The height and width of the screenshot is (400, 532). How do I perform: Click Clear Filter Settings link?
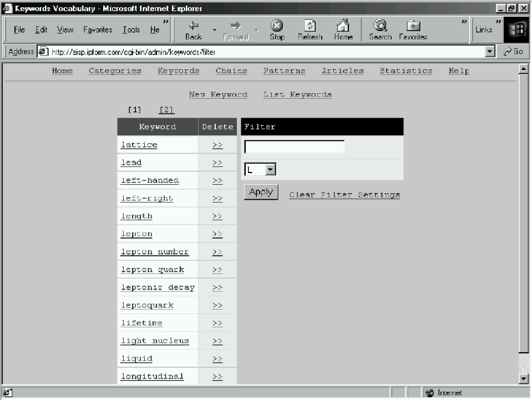[344, 195]
